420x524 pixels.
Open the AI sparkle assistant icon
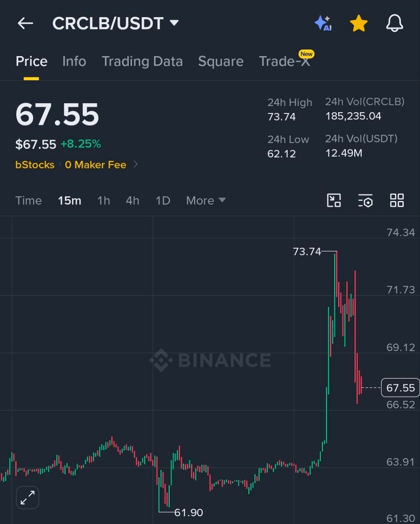pos(323,23)
